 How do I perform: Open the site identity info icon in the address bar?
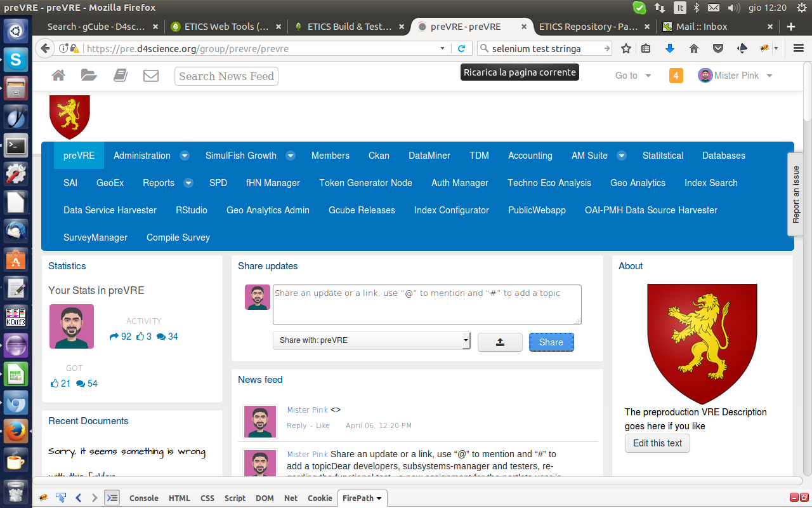[x=63, y=48]
